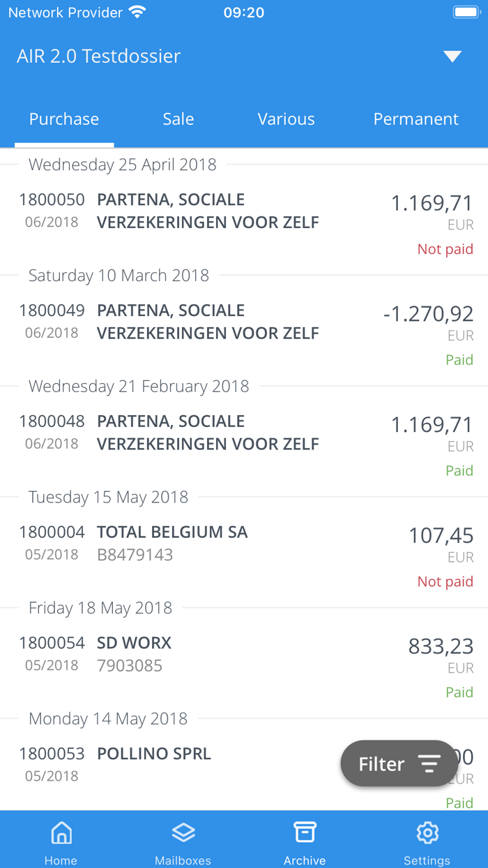Open Settings using the gear icon
The height and width of the screenshot is (868, 488).
[427, 832]
